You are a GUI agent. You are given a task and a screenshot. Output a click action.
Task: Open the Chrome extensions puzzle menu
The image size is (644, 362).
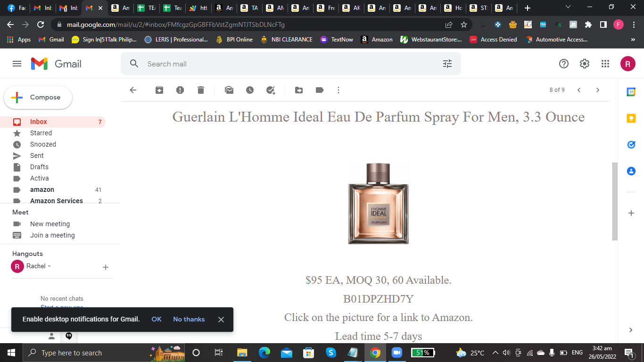click(588, 25)
